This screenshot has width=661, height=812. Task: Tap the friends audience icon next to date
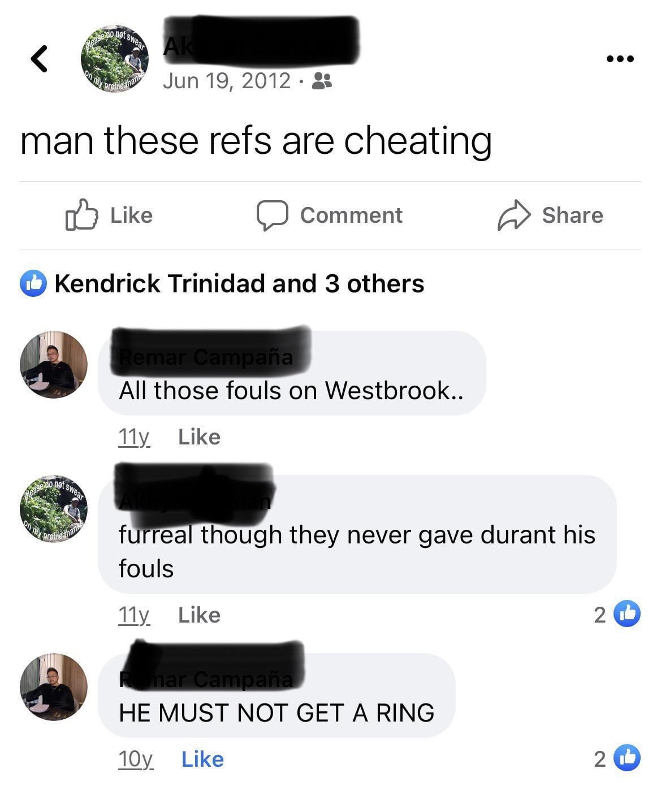[322, 81]
